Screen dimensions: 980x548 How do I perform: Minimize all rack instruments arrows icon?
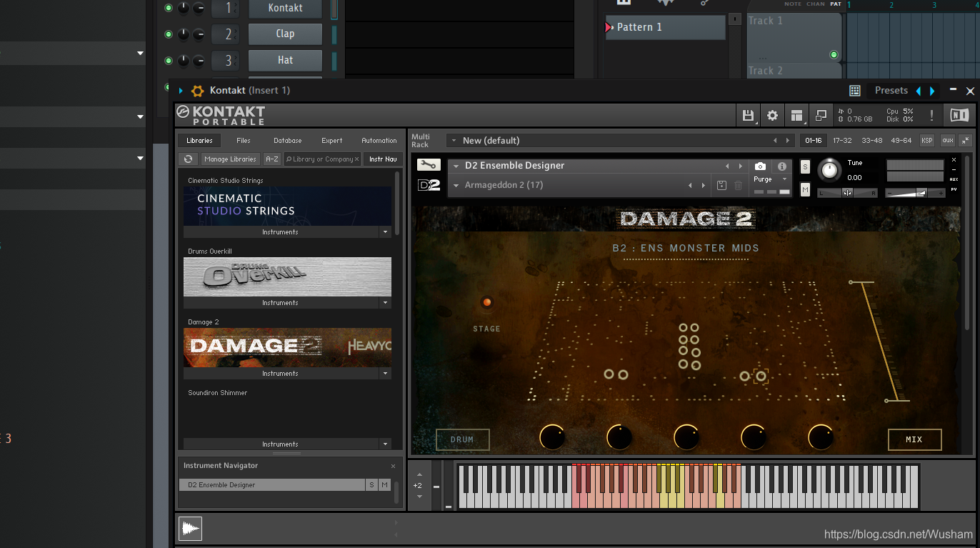(x=966, y=141)
